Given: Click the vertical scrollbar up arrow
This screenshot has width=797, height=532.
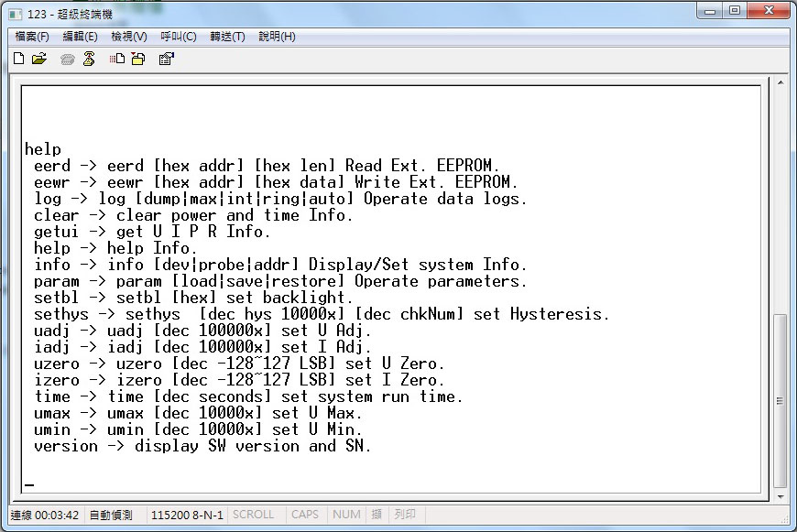Looking at the screenshot, I should (780, 82).
